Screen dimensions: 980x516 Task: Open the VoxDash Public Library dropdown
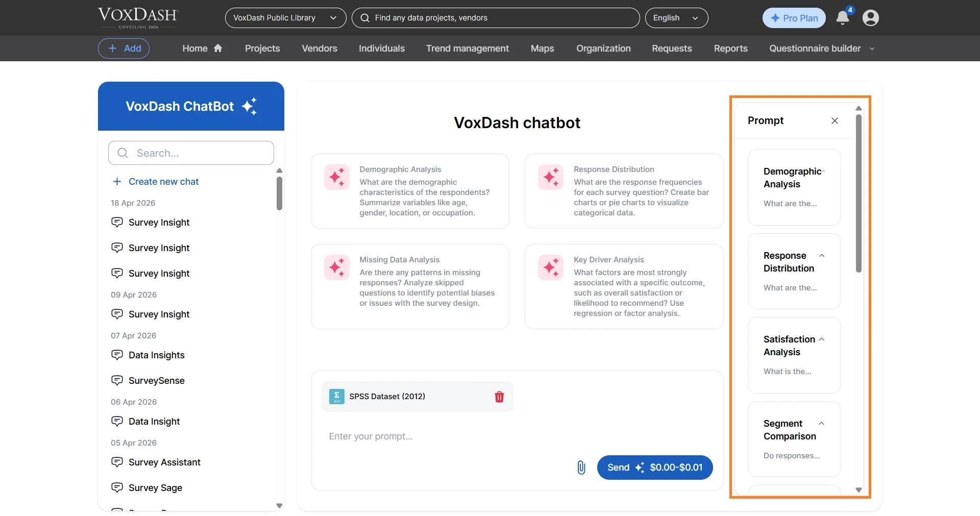click(285, 18)
